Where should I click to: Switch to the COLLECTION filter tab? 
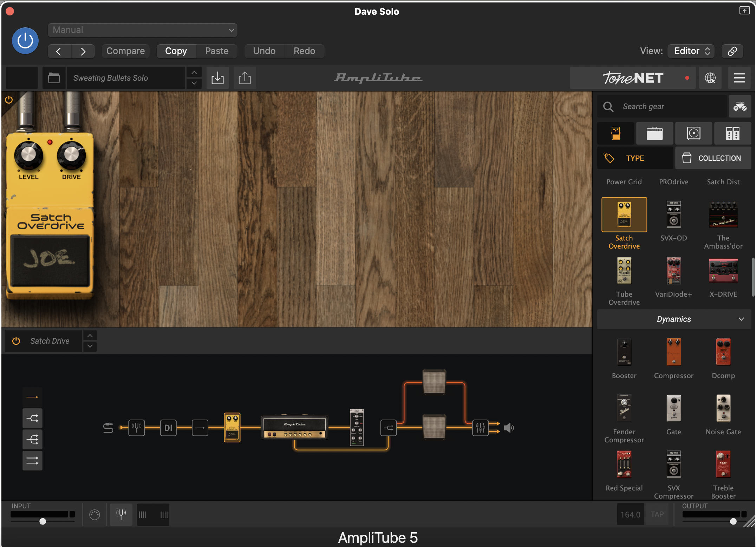point(713,158)
